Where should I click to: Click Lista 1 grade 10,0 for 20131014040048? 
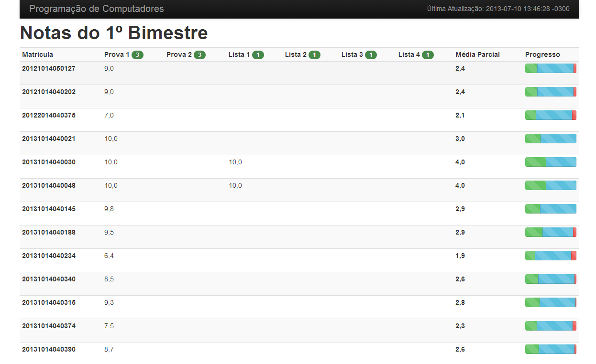235,185
